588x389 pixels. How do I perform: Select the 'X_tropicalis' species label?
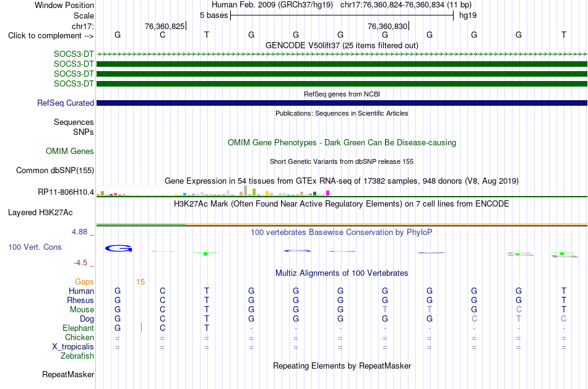pyautogui.click(x=73, y=347)
